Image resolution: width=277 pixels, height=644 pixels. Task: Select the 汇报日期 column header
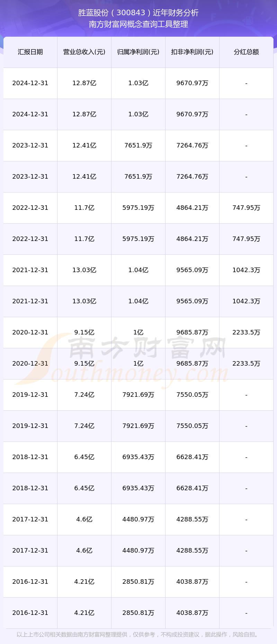click(30, 52)
